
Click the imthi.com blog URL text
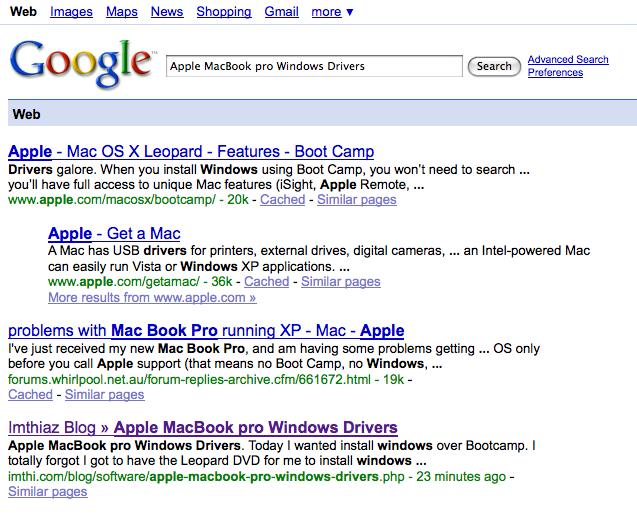click(x=206, y=476)
